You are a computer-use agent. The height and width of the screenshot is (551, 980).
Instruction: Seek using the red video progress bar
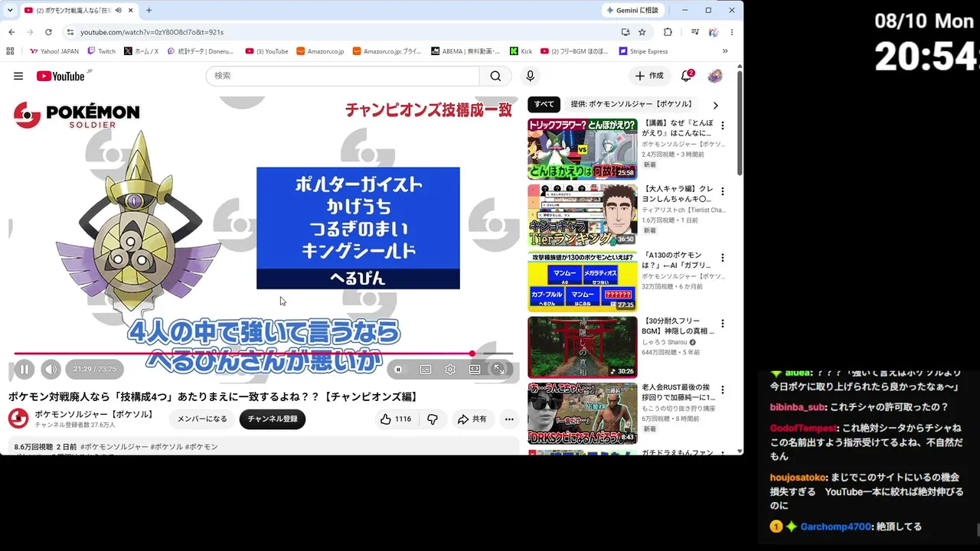263,354
